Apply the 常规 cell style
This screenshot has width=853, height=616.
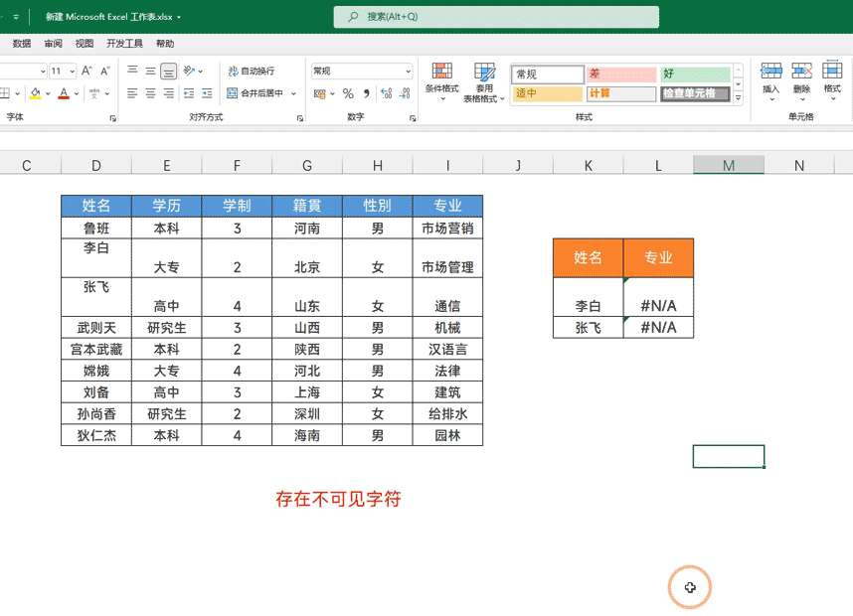[x=547, y=74]
